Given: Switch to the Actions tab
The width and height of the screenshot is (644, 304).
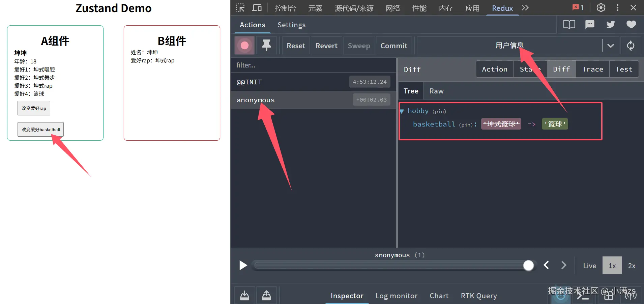Looking at the screenshot, I should click(x=253, y=25).
